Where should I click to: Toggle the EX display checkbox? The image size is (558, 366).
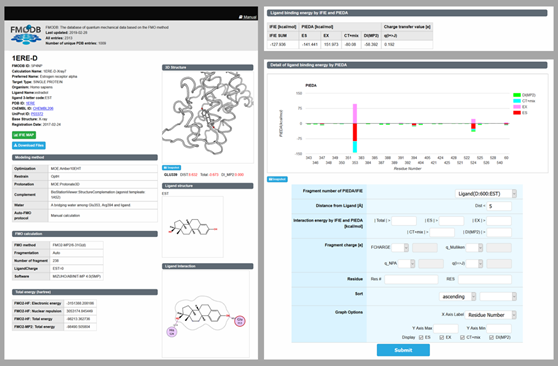(x=442, y=337)
